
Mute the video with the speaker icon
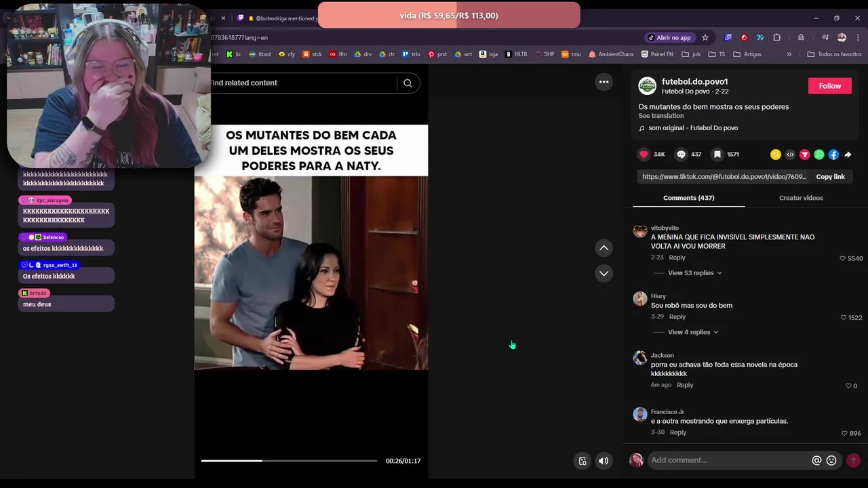(x=603, y=461)
